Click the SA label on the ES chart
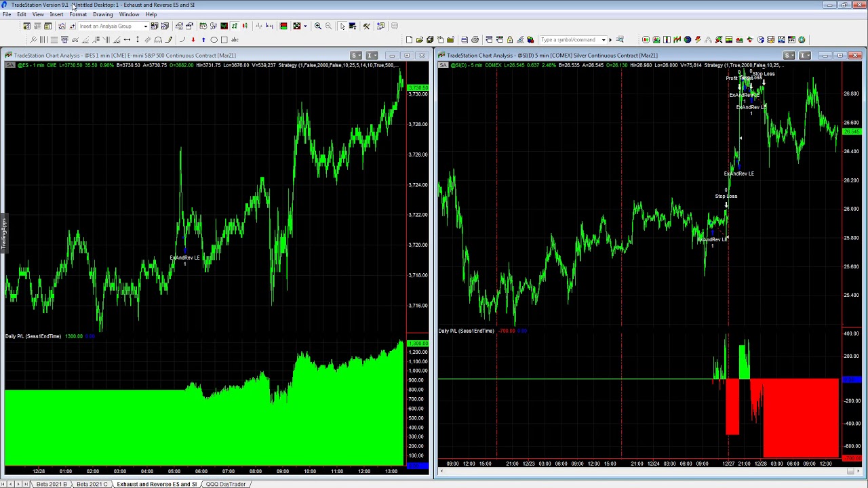The width and height of the screenshot is (868, 488). 9,65
